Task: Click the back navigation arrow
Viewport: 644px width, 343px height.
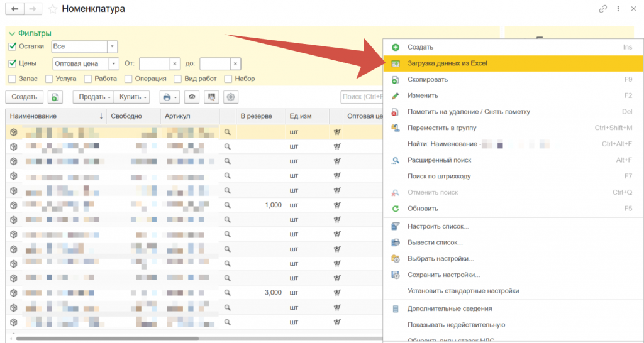Action: (14, 9)
